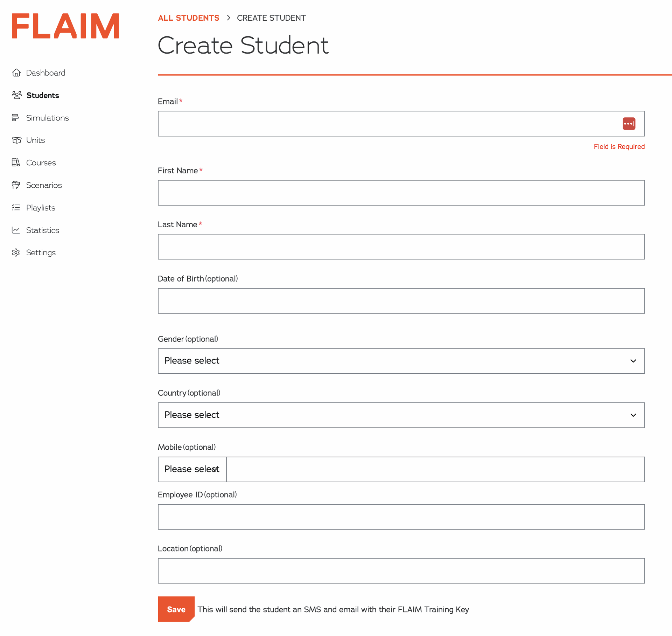Image resolution: width=672 pixels, height=636 pixels.
Task: Open Simulations via its sidebar icon
Action: point(15,118)
